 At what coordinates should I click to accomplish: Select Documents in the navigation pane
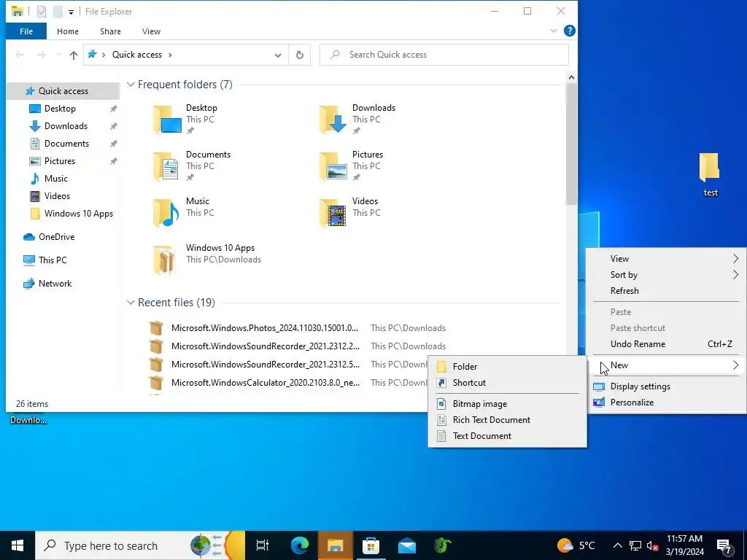point(63,144)
